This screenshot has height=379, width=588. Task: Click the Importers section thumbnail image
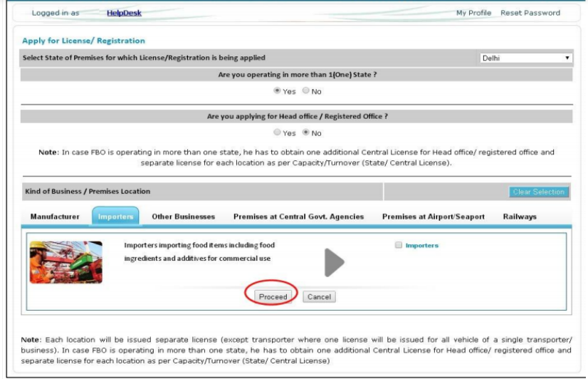66,261
